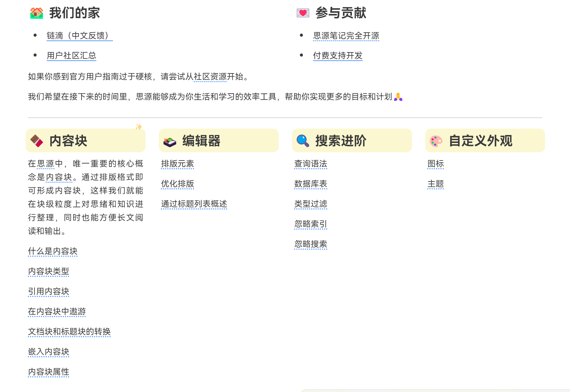Image resolution: width=570 pixels, height=392 pixels.
Task: Click the magnifying glass icon beside 搜索进阶
Action: coord(303,141)
